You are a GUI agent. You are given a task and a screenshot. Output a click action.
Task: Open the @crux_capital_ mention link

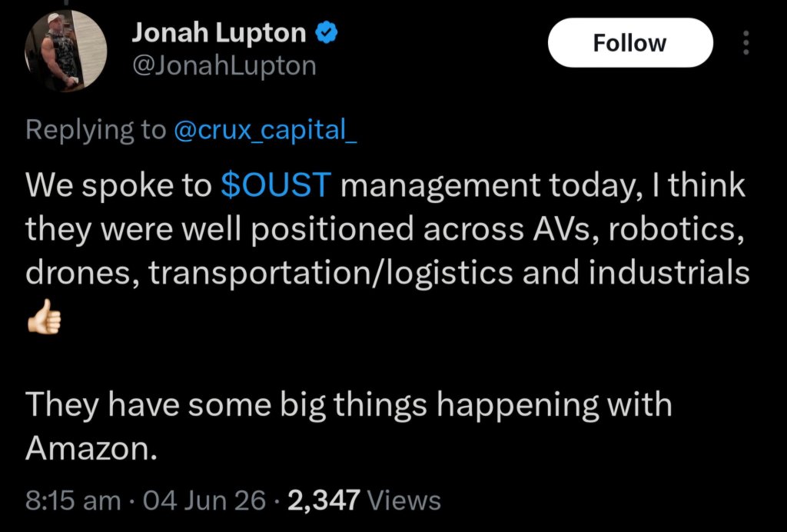[265, 129]
